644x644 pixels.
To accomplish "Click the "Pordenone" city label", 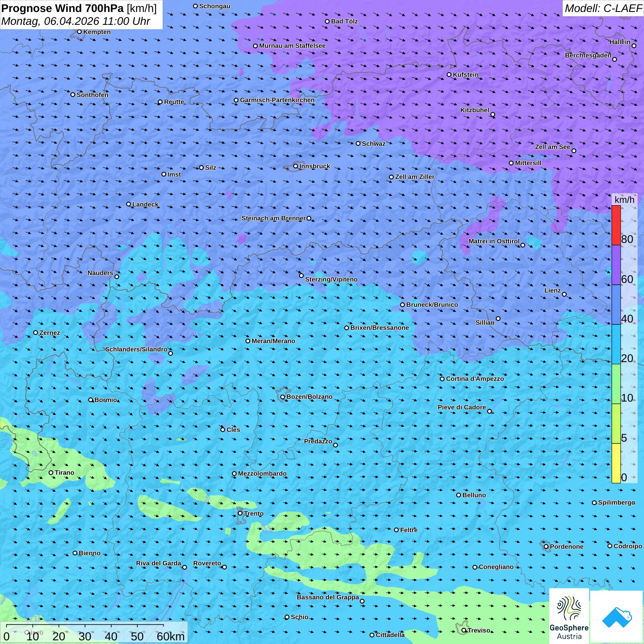I will tap(567, 546).
